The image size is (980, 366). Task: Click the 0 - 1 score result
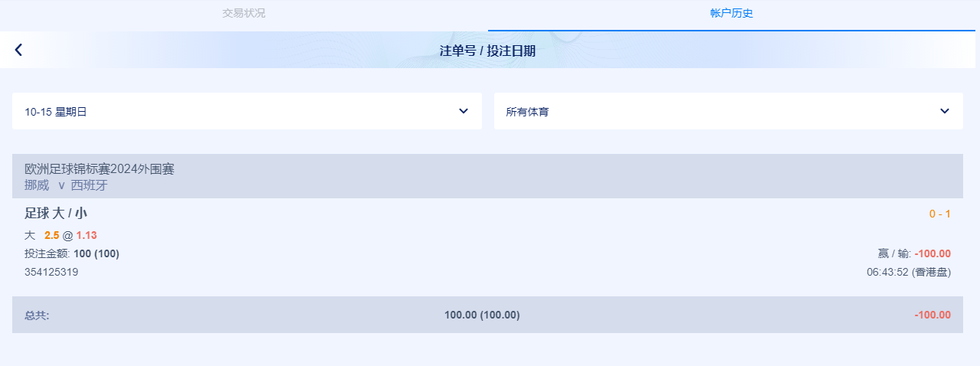point(939,214)
